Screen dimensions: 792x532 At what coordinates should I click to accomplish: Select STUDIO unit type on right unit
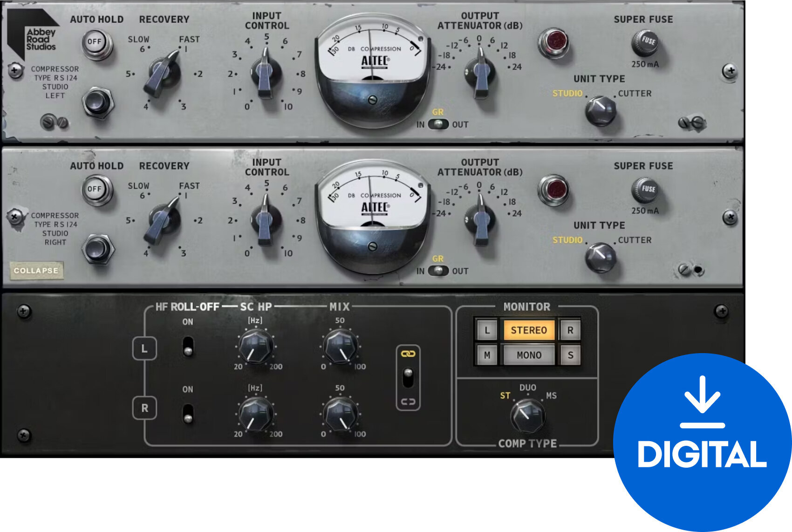567,240
